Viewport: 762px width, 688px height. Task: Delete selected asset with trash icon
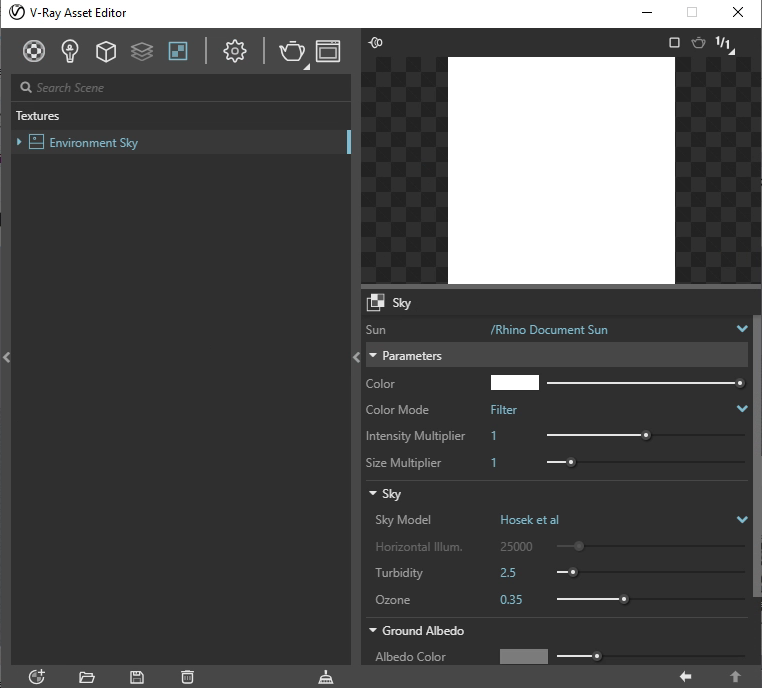point(188,677)
